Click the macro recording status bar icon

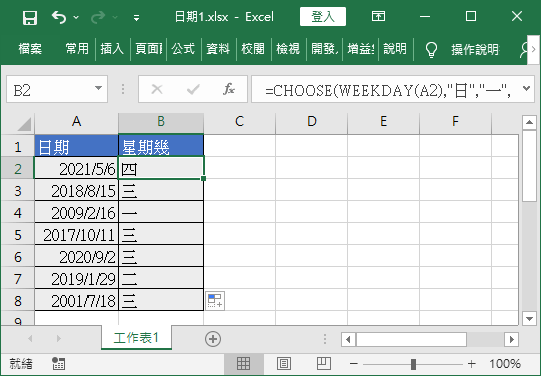pyautogui.click(x=58, y=364)
